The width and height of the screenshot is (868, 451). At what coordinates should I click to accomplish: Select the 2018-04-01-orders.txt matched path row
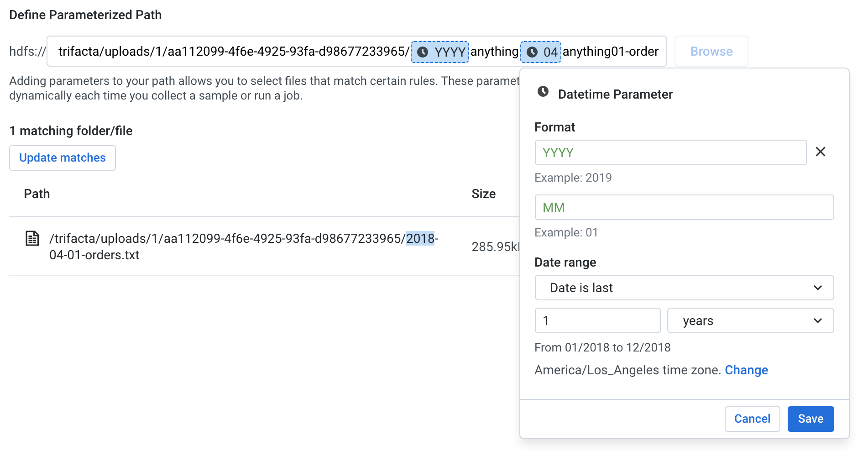242,246
